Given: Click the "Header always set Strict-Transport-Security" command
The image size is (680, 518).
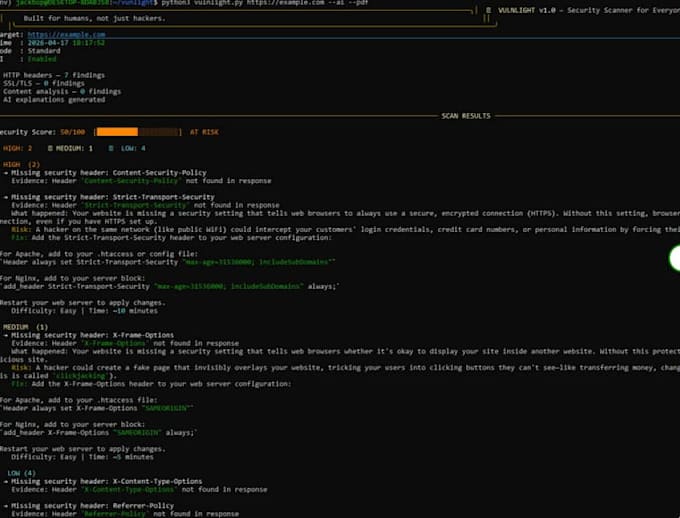Looking at the screenshot, I should click(168, 262).
